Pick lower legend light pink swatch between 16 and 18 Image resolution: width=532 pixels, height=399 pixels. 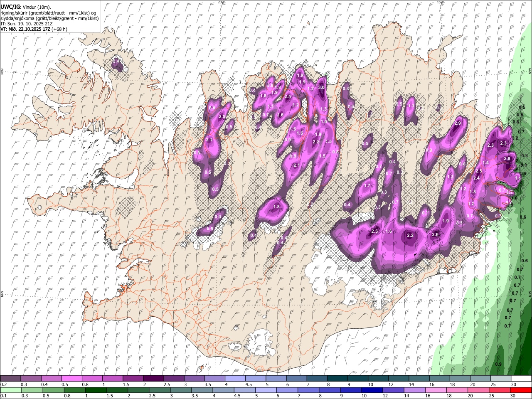click(x=435, y=390)
